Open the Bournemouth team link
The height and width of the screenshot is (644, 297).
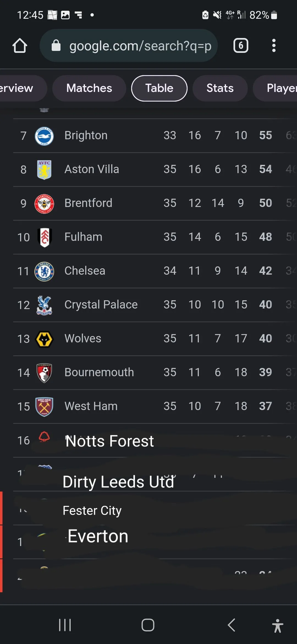(99, 373)
